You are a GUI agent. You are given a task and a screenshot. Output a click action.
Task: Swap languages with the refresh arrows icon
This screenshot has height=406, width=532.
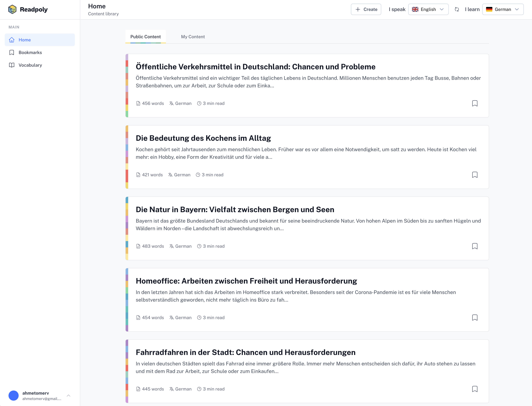click(457, 9)
